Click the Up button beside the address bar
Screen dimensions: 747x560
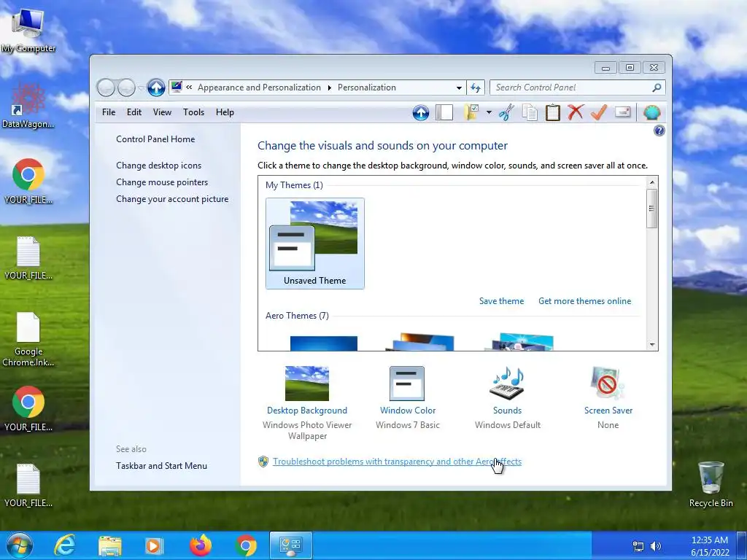pos(156,87)
